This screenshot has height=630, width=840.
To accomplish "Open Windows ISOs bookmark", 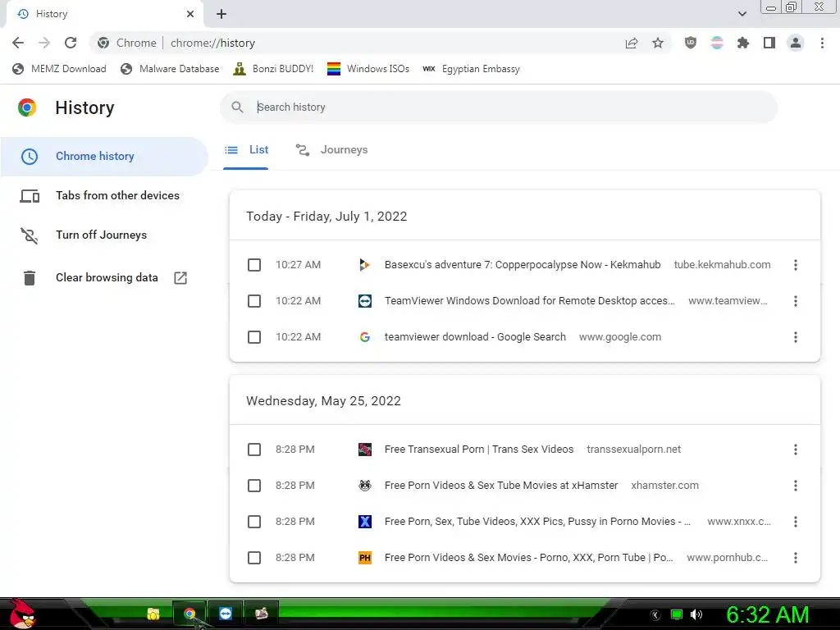I will [x=368, y=69].
